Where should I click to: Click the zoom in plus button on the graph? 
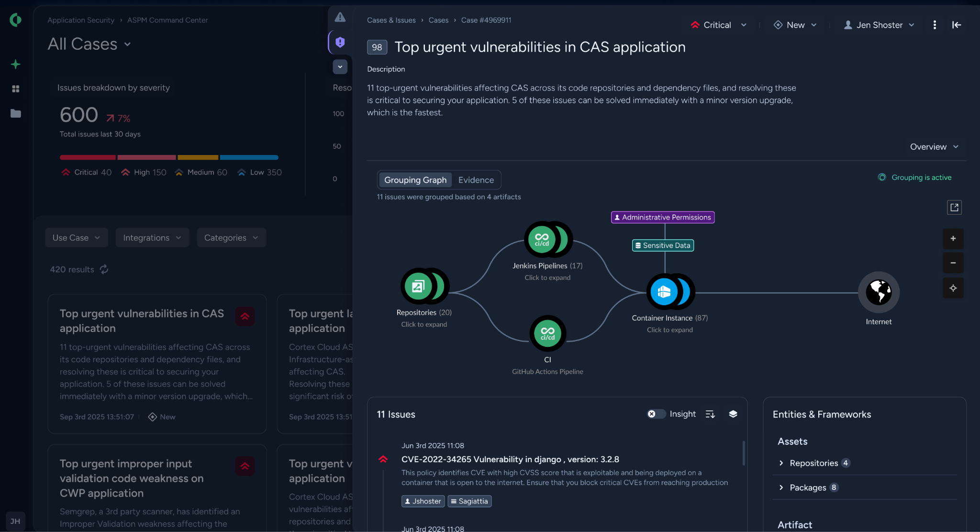(953, 239)
